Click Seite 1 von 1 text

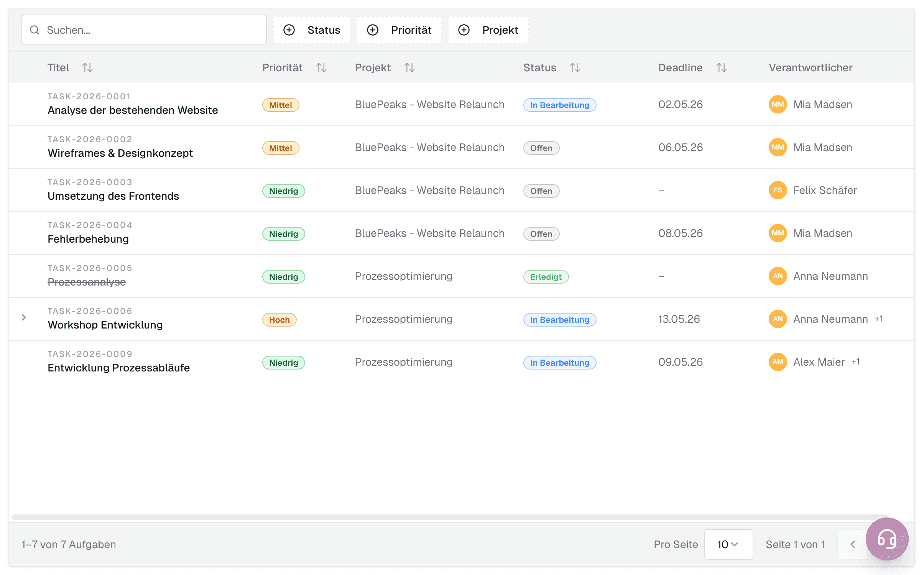795,545
